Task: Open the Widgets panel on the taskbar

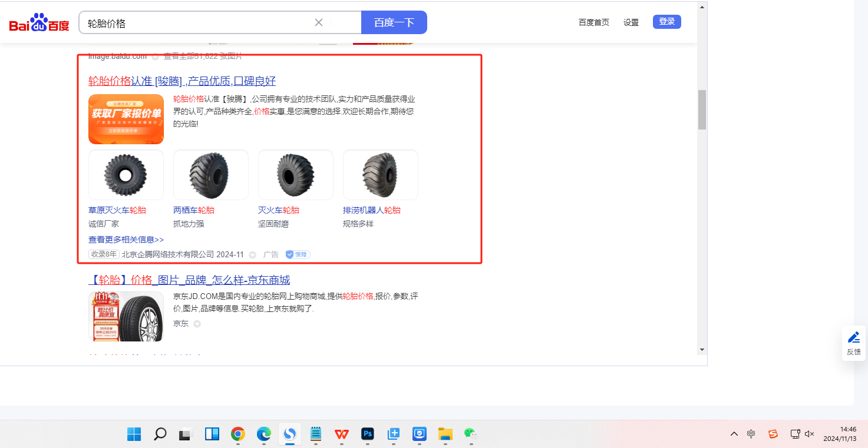Action: (212, 434)
